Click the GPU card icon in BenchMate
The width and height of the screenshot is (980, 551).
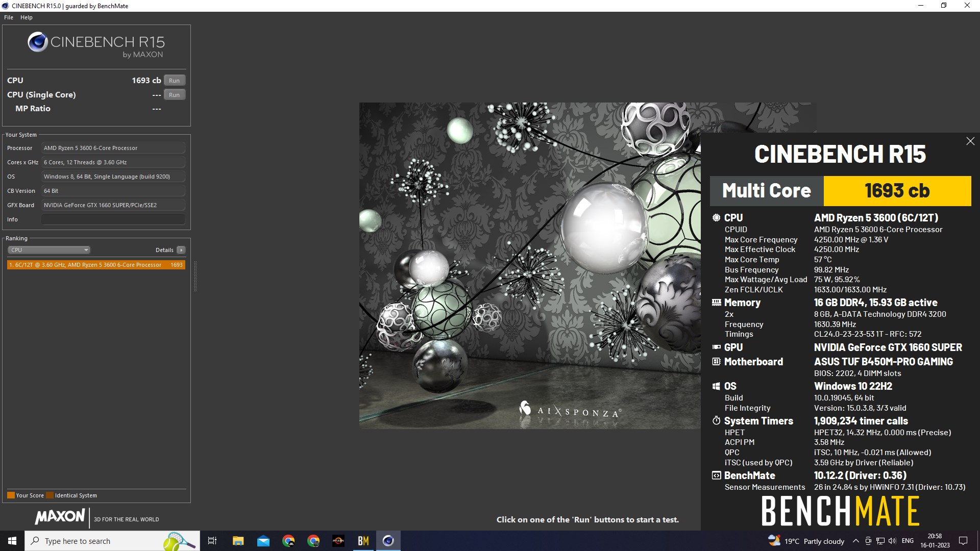717,347
